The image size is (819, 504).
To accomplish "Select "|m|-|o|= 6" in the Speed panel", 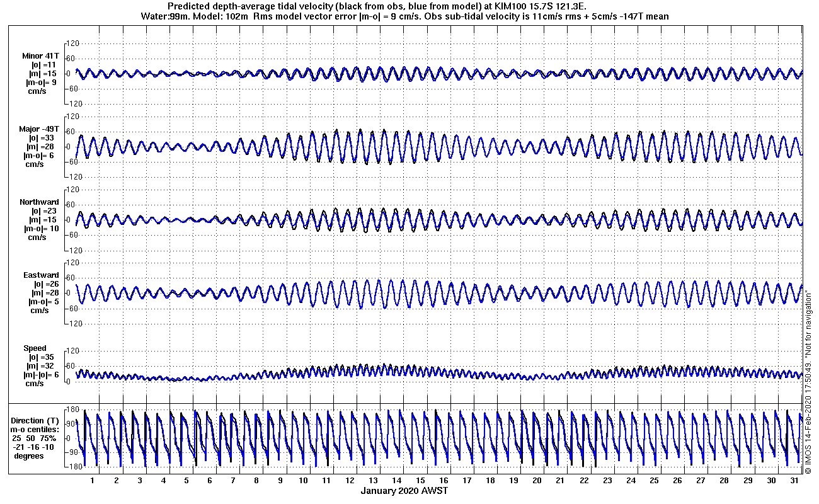I will coord(40,375).
